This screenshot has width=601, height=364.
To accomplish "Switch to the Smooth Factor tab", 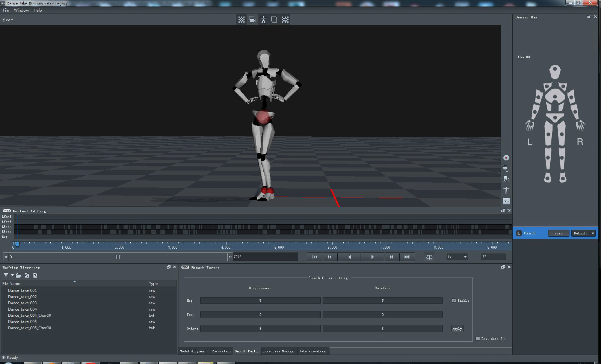I will (247, 351).
